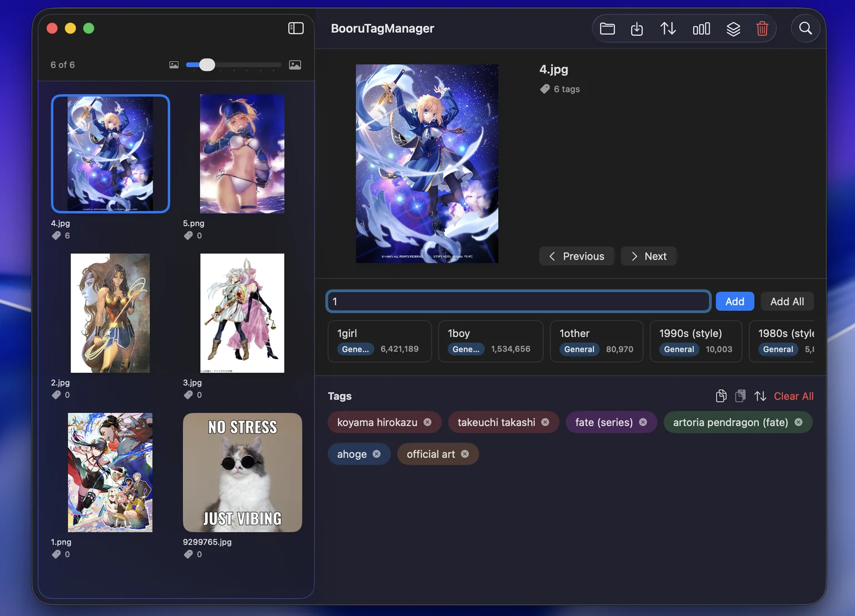855x616 pixels.
Task: Click the first copy icon in the Tags header
Action: 721,396
